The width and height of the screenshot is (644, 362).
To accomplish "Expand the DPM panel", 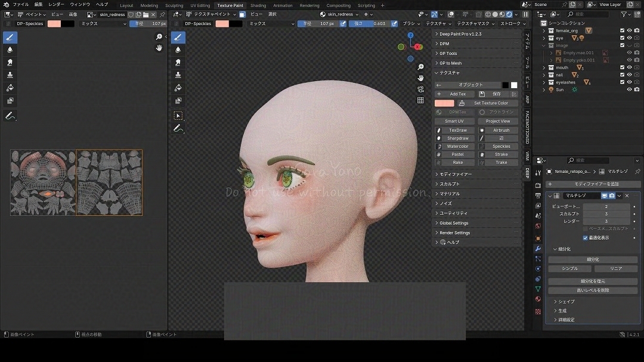I will click(x=477, y=44).
